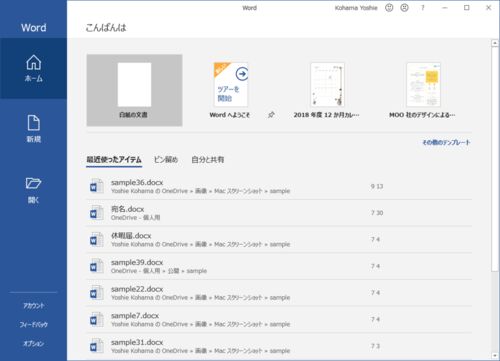Open sample36.docx from recent list
Image resolution: width=500 pixels, height=361 pixels.
click(x=279, y=186)
